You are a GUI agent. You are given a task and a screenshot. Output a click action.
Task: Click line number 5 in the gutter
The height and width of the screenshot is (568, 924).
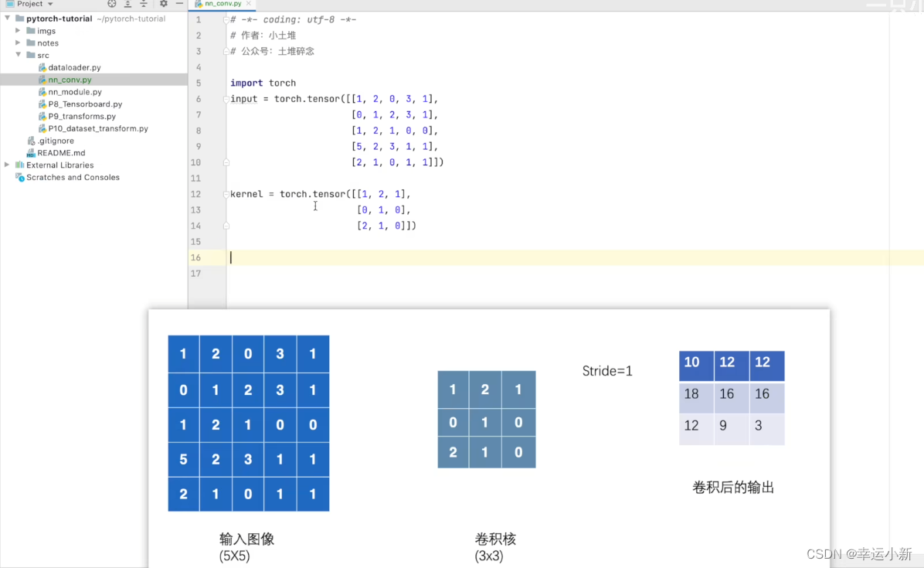point(199,83)
